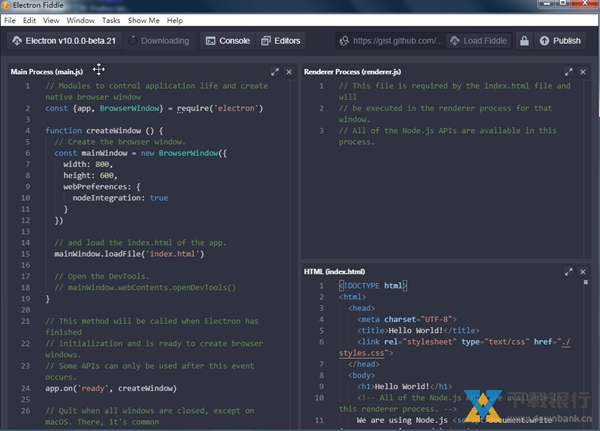600x431 pixels.
Task: Click the Downloading status button
Action: click(x=158, y=41)
